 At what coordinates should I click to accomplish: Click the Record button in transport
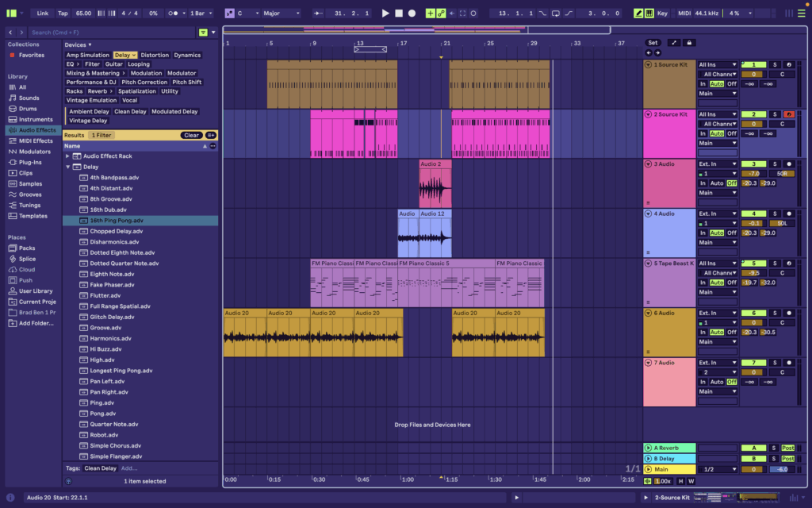click(x=412, y=13)
